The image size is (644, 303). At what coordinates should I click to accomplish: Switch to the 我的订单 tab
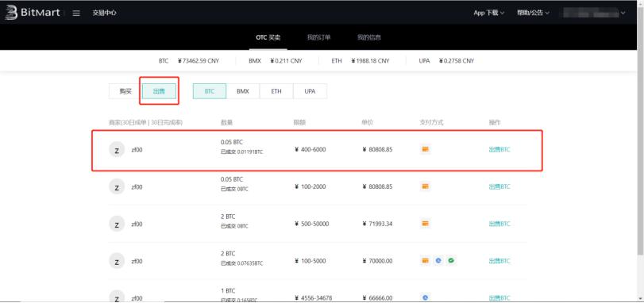[318, 37]
